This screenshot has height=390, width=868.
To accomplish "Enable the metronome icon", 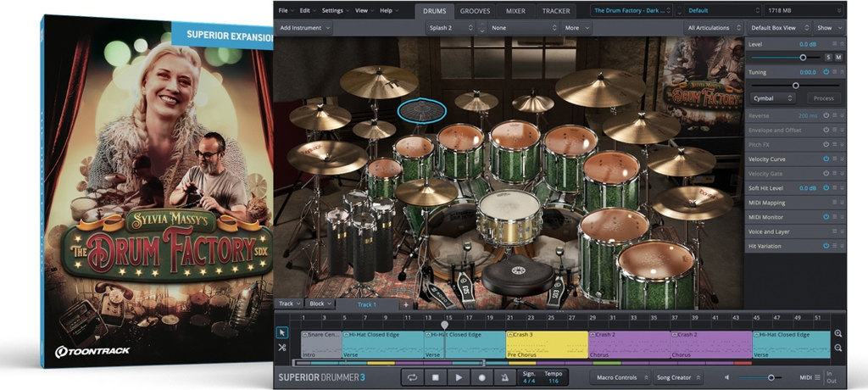I will coord(504,377).
